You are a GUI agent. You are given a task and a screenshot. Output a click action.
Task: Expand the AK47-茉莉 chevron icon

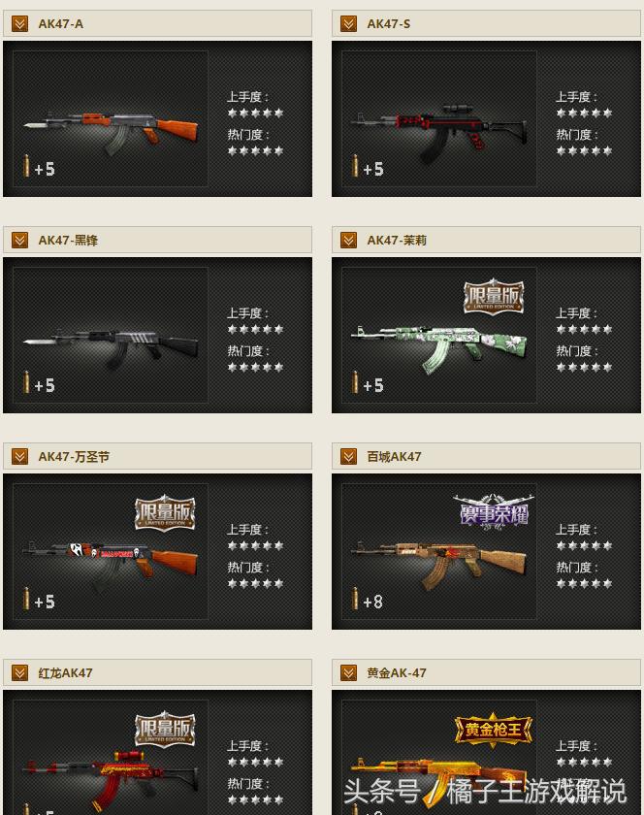click(348, 241)
